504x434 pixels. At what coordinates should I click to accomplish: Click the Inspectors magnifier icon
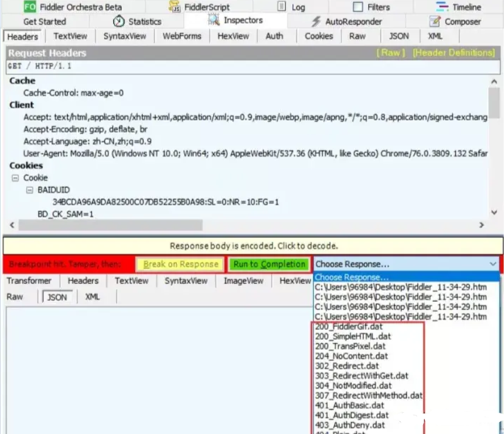214,20
